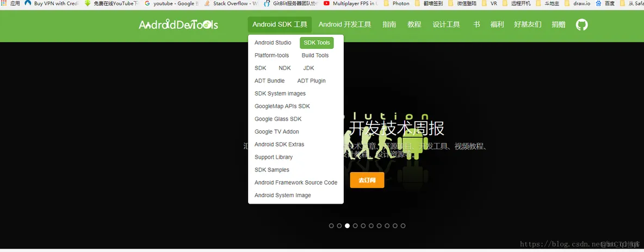Click 书 in the navigation bar
The height and width of the screenshot is (252, 644).
476,24
